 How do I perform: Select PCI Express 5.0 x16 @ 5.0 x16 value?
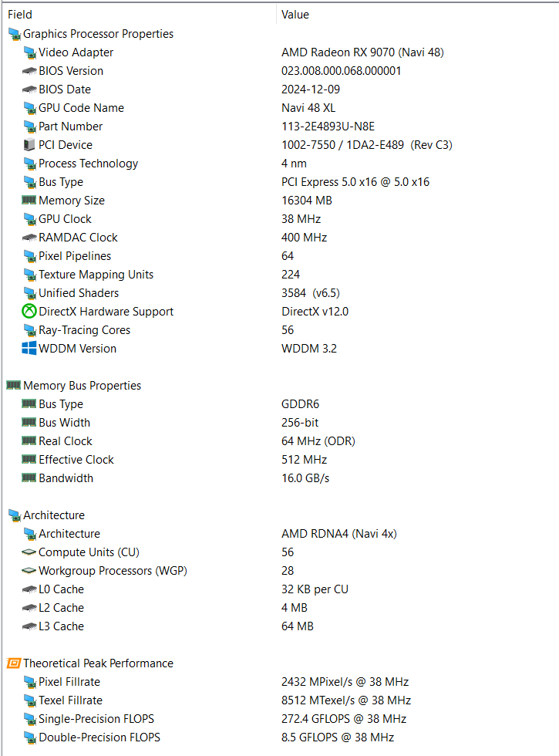[355, 182]
